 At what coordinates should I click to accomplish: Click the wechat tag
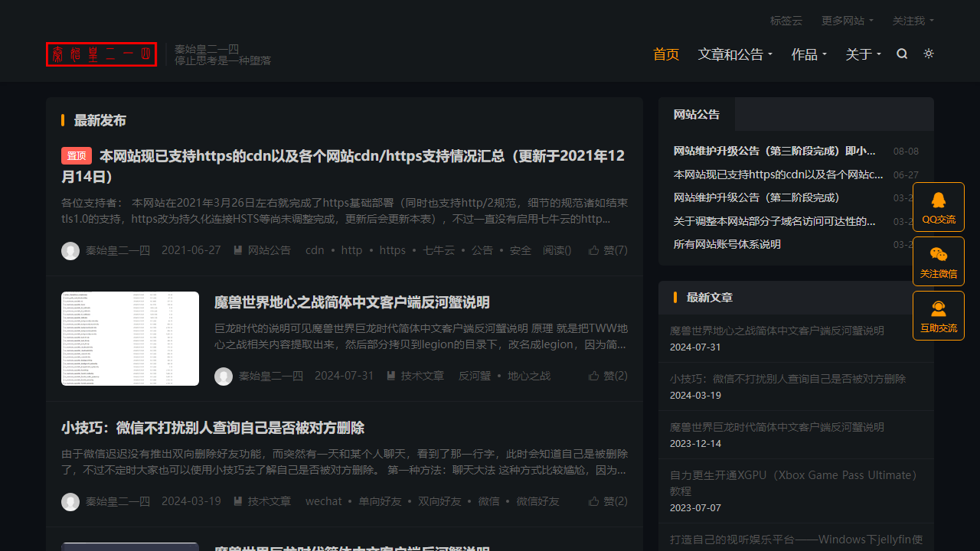pyautogui.click(x=324, y=501)
